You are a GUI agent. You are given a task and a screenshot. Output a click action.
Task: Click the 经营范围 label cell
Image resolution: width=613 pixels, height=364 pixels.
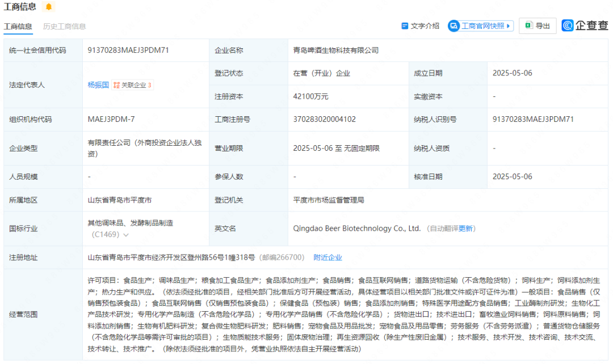(x=43, y=315)
